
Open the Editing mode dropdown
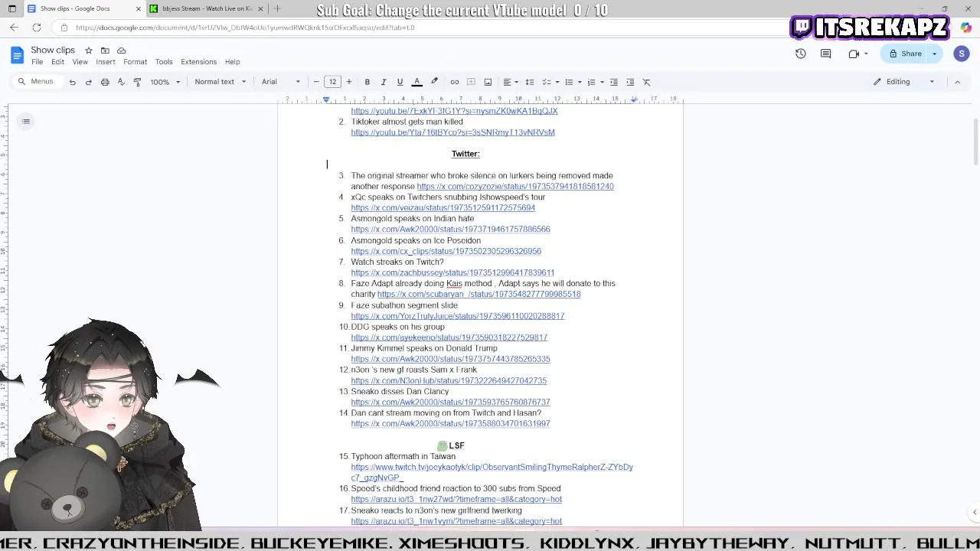tap(904, 82)
